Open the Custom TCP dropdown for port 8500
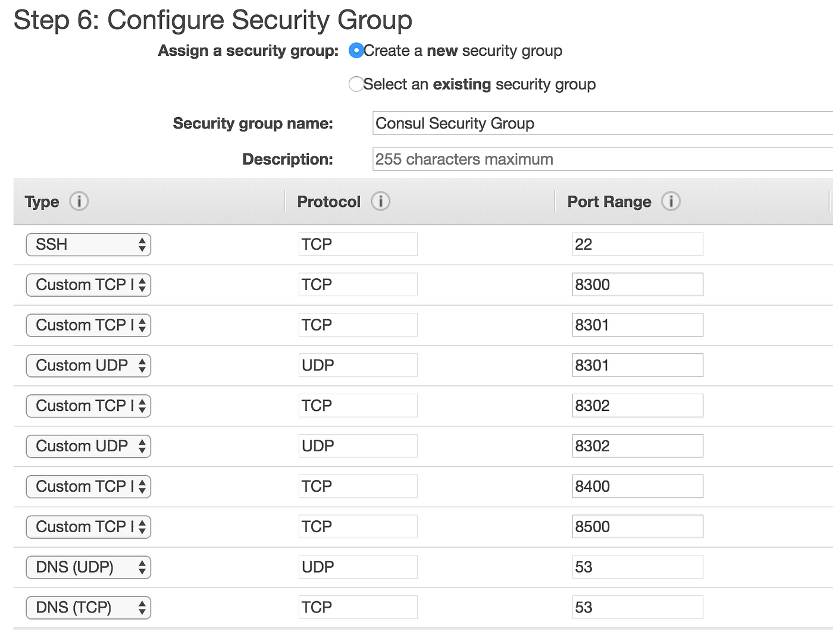The image size is (833, 644). (x=88, y=527)
